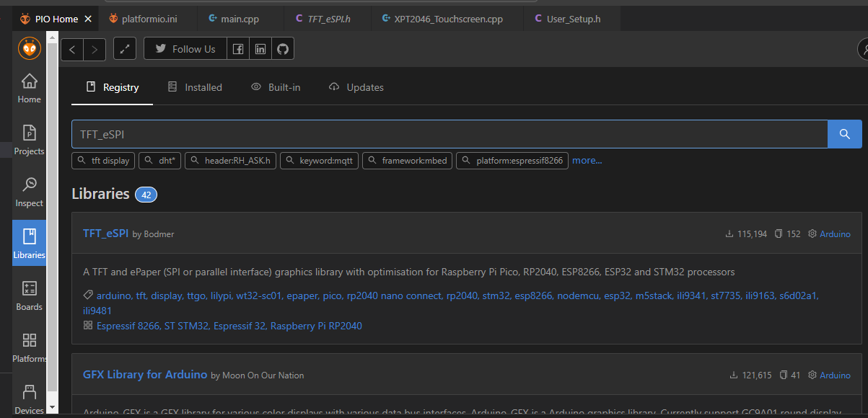Switch to the Registry tab
The height and width of the screenshot is (418, 868).
click(x=113, y=87)
